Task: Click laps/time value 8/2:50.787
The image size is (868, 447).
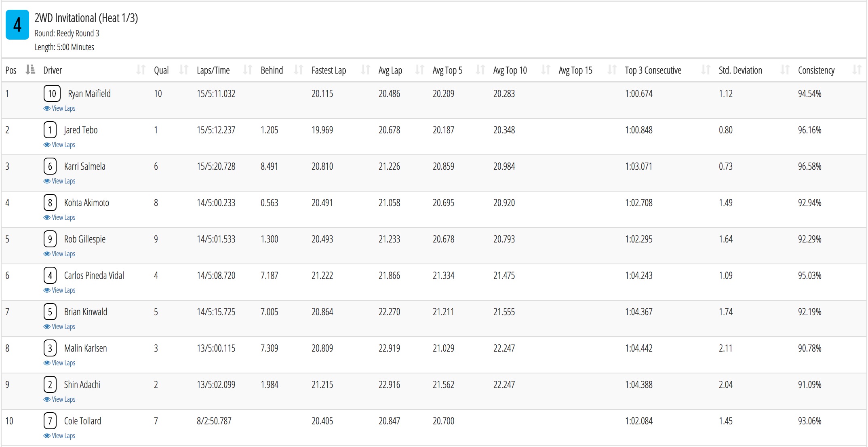Action: tap(214, 421)
